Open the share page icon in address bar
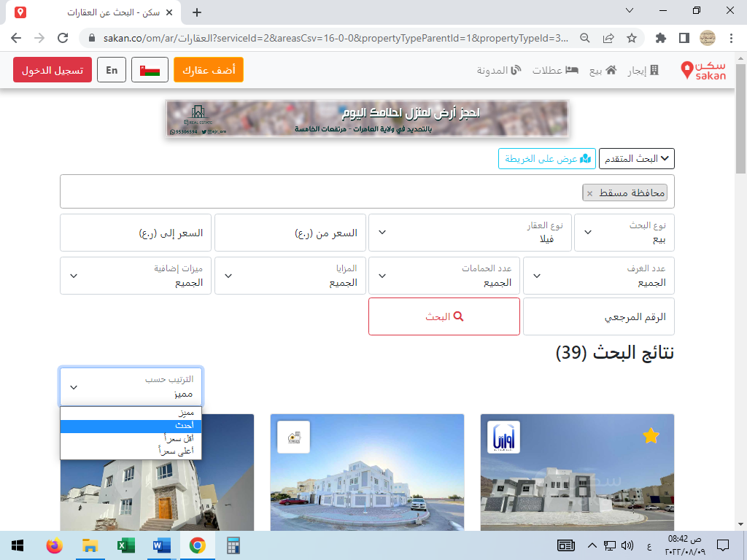 [608, 38]
